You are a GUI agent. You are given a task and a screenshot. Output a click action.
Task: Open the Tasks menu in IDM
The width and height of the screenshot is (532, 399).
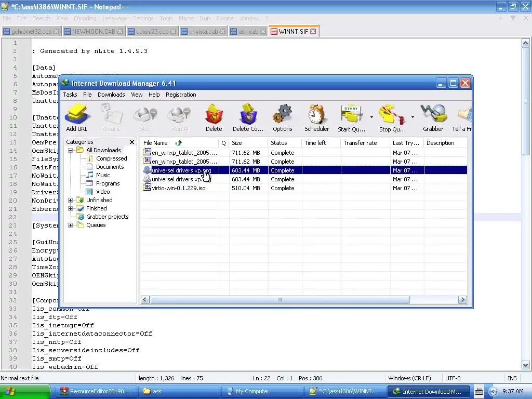[x=70, y=95]
